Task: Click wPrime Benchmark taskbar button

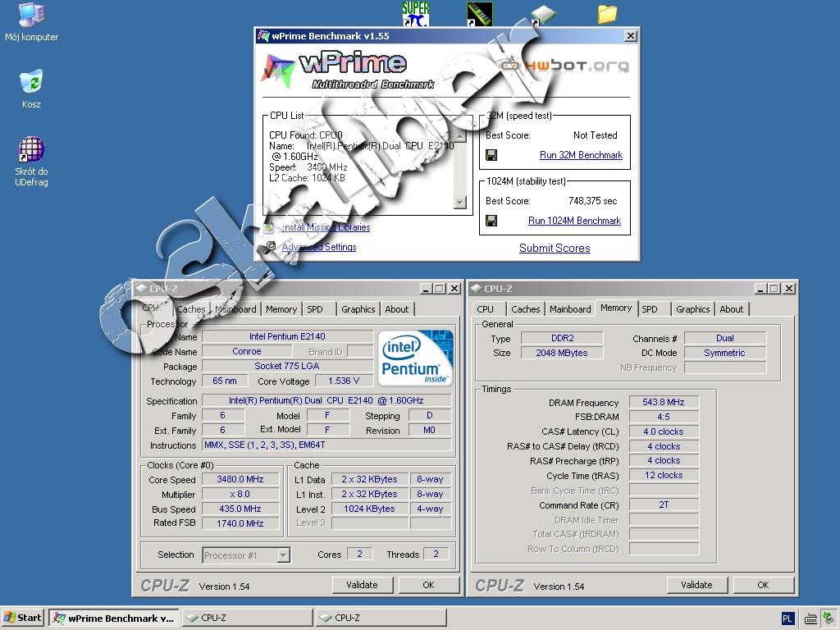Action: (x=115, y=619)
